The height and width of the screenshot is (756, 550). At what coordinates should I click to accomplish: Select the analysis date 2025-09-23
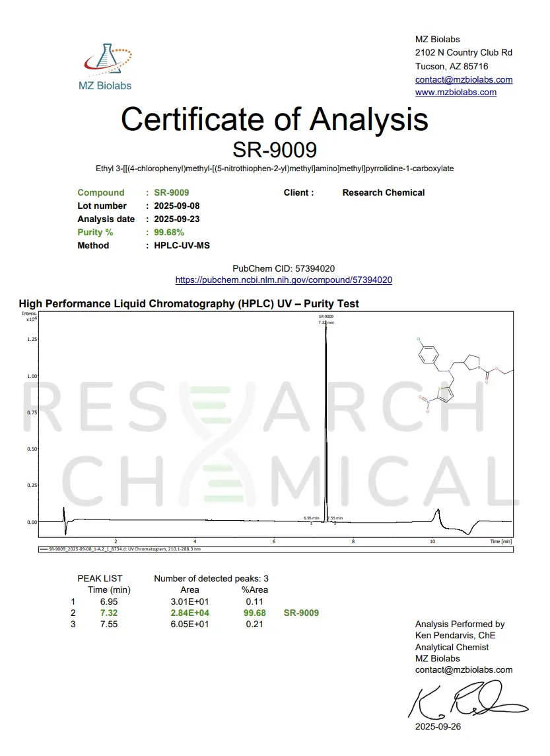[x=176, y=219]
